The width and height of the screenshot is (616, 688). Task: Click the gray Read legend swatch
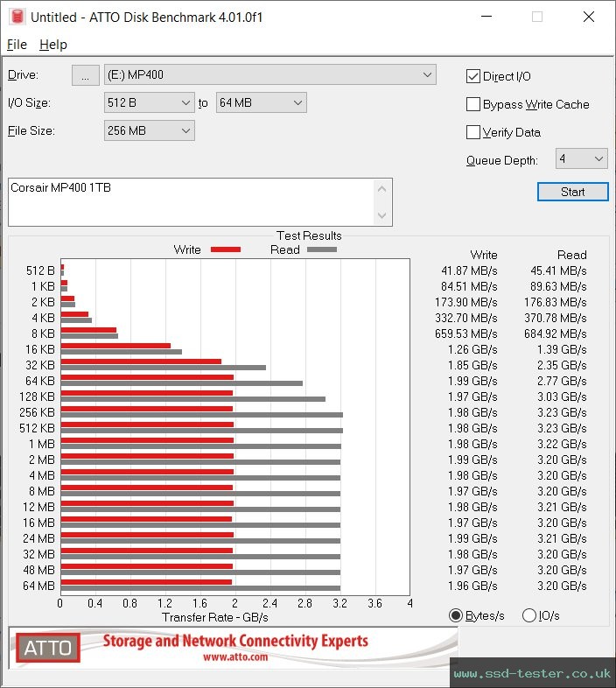click(322, 249)
